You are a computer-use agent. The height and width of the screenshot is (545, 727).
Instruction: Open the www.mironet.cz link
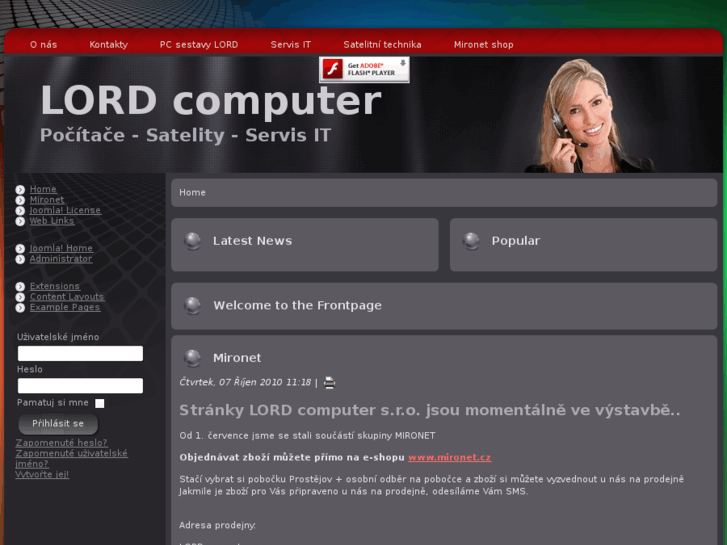449,457
